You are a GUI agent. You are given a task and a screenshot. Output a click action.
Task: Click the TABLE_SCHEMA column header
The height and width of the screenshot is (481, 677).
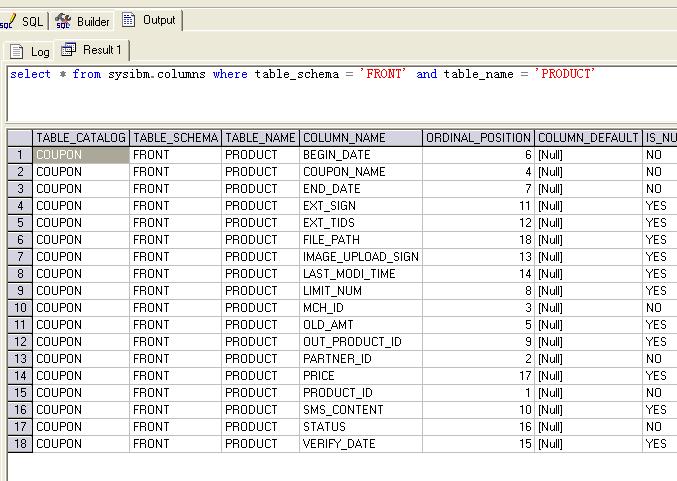[175, 138]
